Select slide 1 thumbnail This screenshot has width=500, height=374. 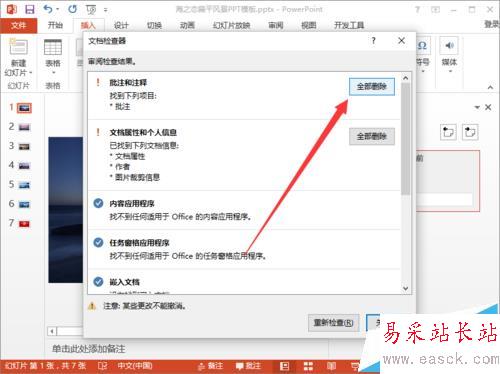point(24,108)
